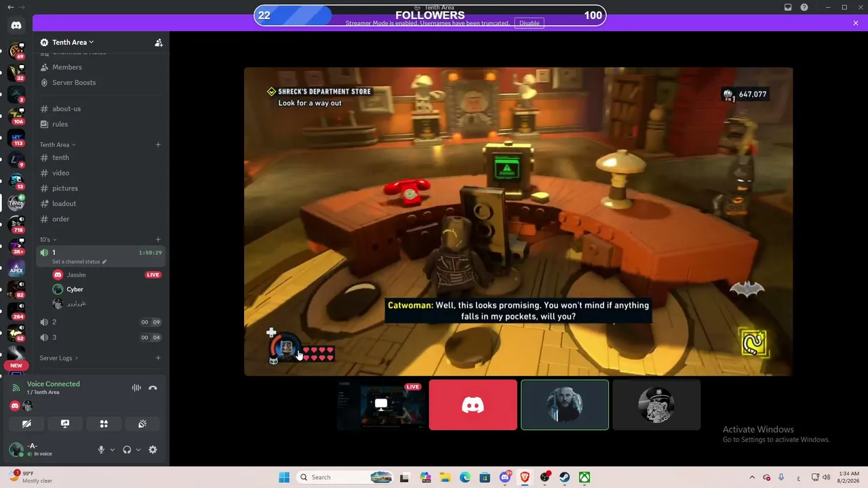The image size is (868, 488).
Task: Go back with the navigation arrow
Action: (x=10, y=7)
